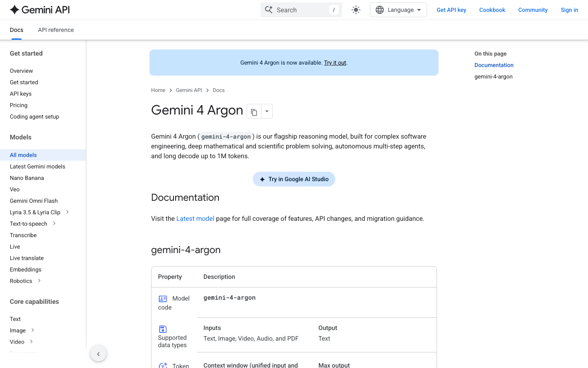This screenshot has height=368, width=588.
Task: Jump to Documentation in On this page
Action: [494, 65]
